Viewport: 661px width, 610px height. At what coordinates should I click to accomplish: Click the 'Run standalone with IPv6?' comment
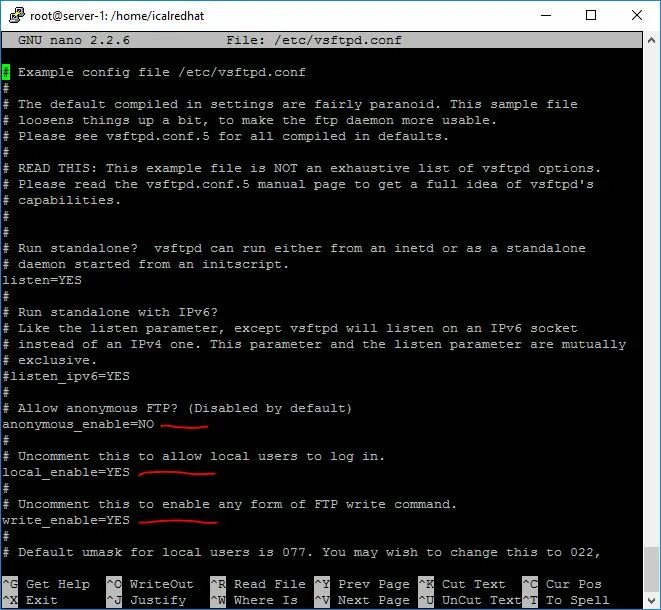pos(110,312)
